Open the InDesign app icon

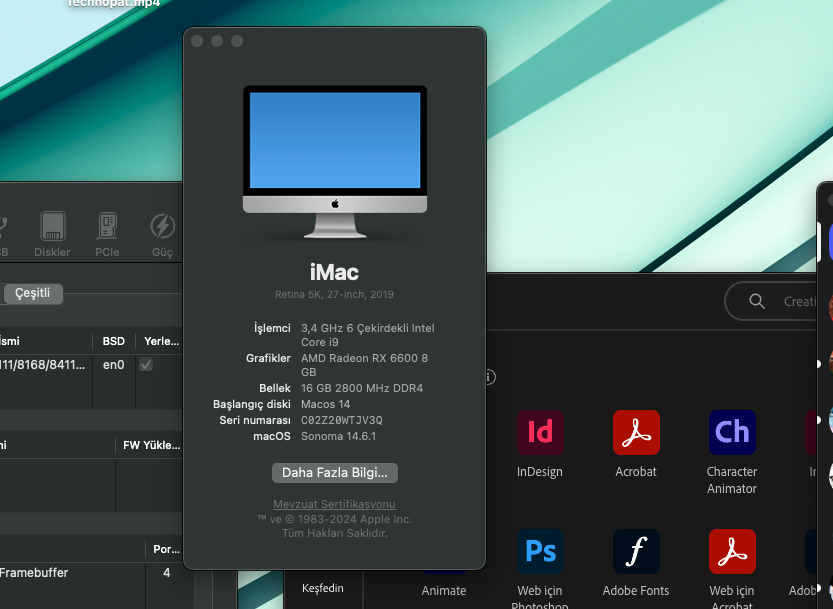click(x=539, y=433)
